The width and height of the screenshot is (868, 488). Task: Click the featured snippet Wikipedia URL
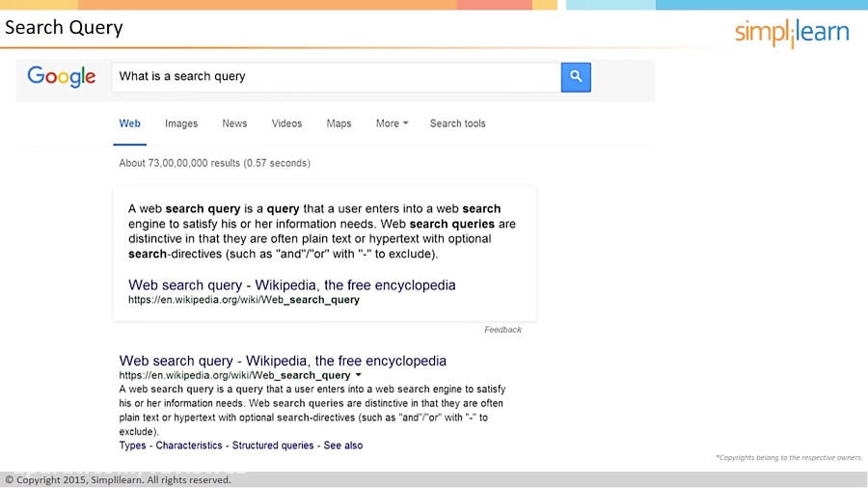[244, 300]
